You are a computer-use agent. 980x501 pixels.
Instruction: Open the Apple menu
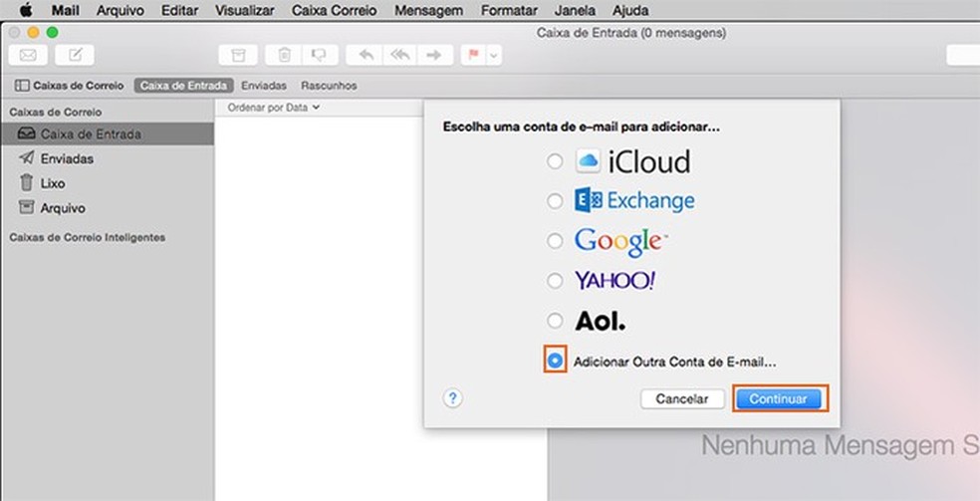(x=26, y=11)
